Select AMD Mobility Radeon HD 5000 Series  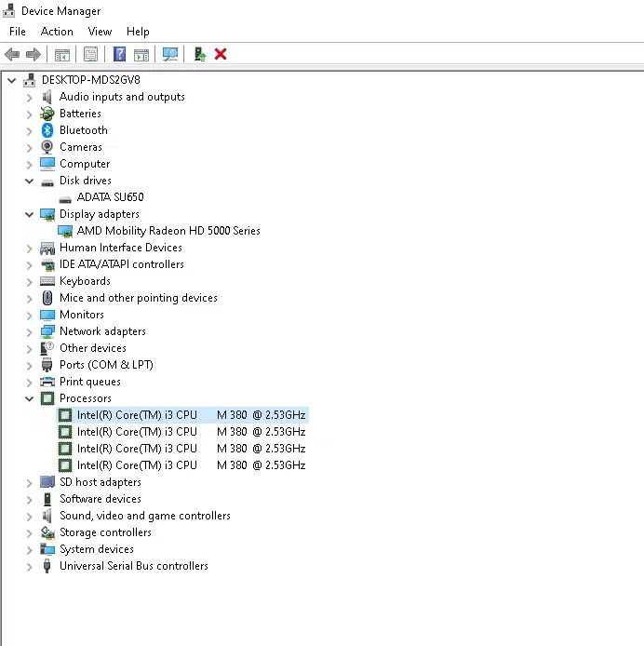(168, 231)
